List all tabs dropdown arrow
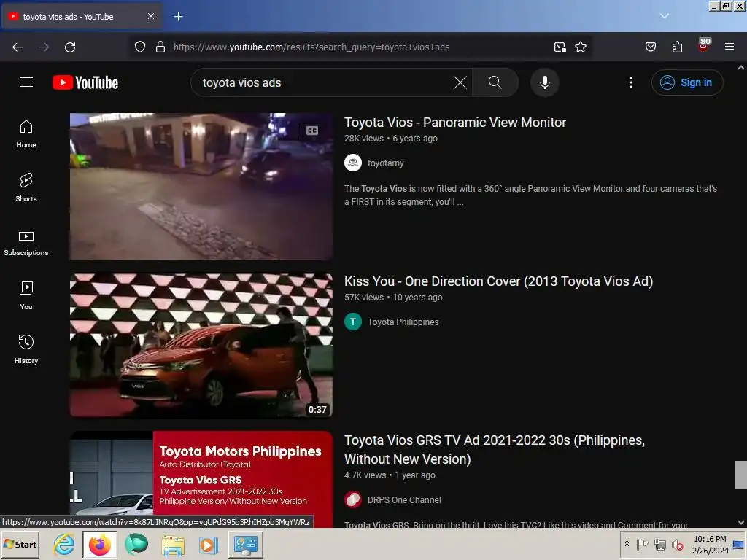This screenshot has width=747, height=560. [x=664, y=16]
